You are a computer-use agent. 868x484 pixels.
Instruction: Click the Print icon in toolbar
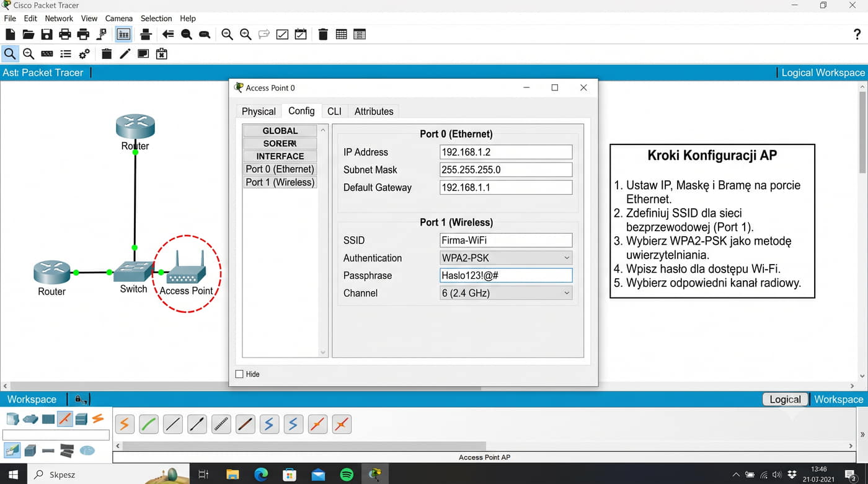[x=65, y=35]
